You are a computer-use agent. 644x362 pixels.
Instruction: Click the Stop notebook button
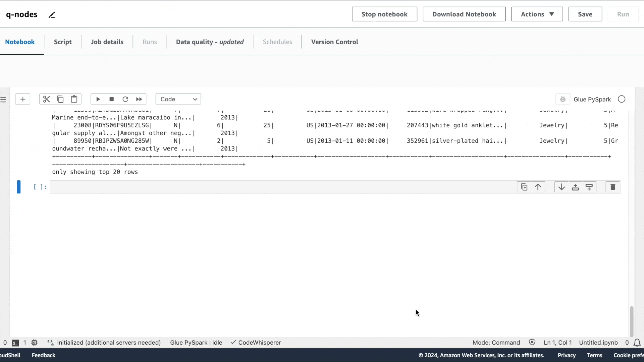384,14
